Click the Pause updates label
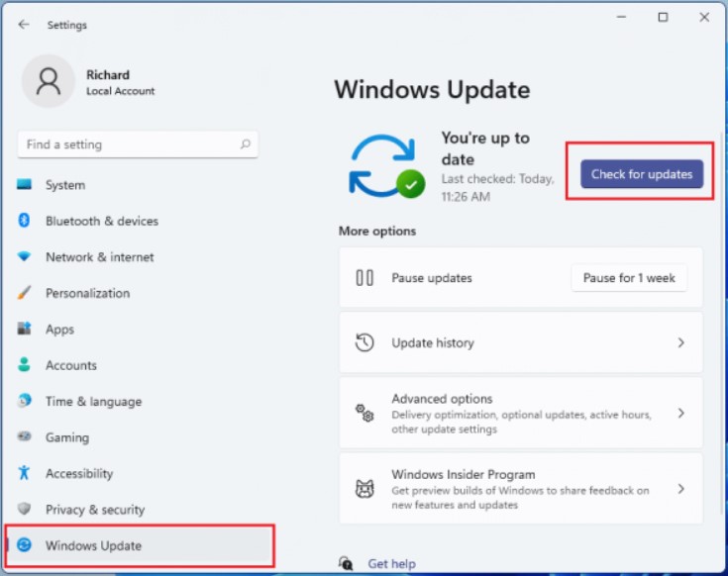The height and width of the screenshot is (576, 728). click(431, 278)
